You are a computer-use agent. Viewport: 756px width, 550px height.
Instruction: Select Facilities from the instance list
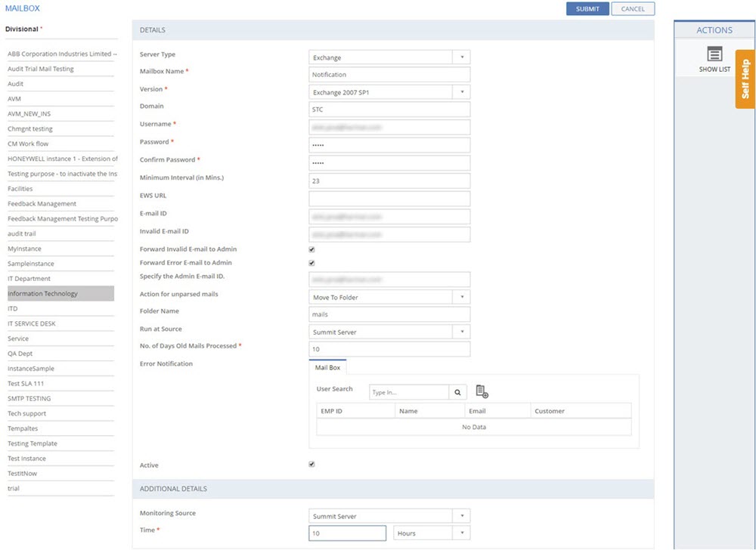click(x=20, y=189)
